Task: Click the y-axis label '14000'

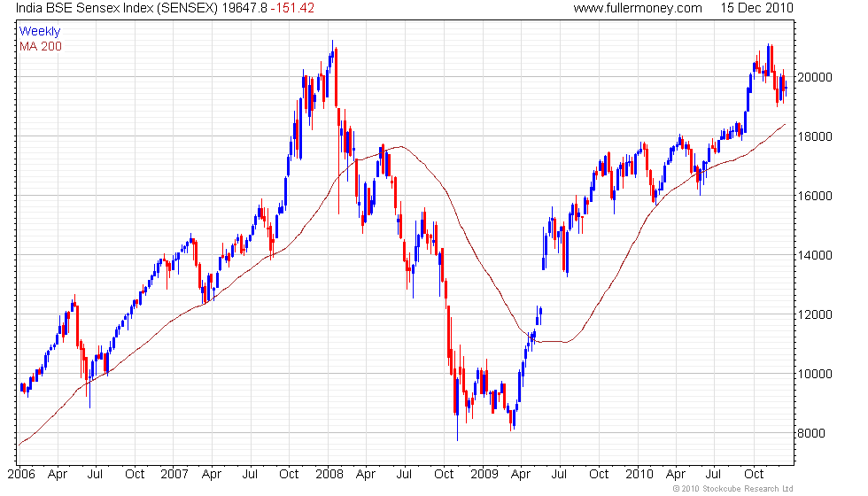Action: point(814,255)
